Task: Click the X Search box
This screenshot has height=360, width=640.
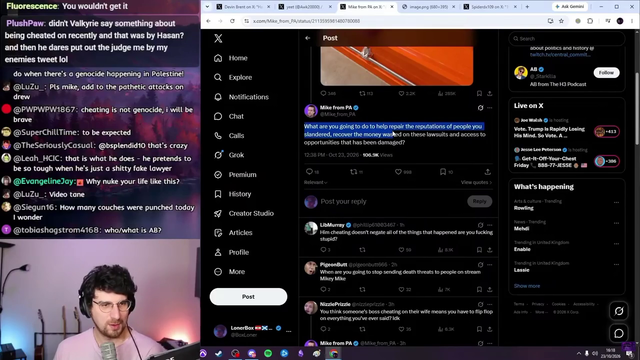Action: (x=567, y=38)
